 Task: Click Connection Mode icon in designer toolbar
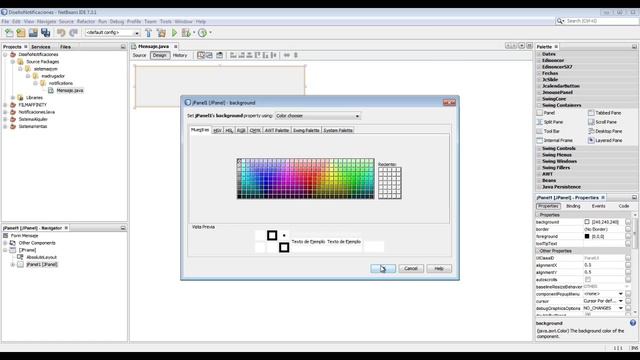click(x=209, y=55)
